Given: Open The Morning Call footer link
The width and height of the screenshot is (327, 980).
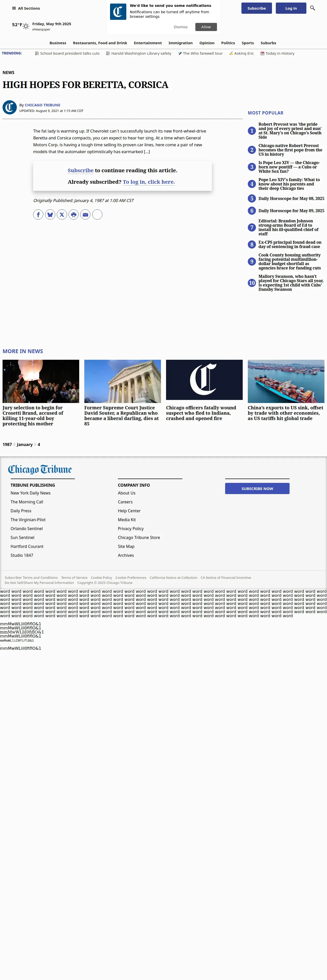Looking at the screenshot, I should click(27, 502).
